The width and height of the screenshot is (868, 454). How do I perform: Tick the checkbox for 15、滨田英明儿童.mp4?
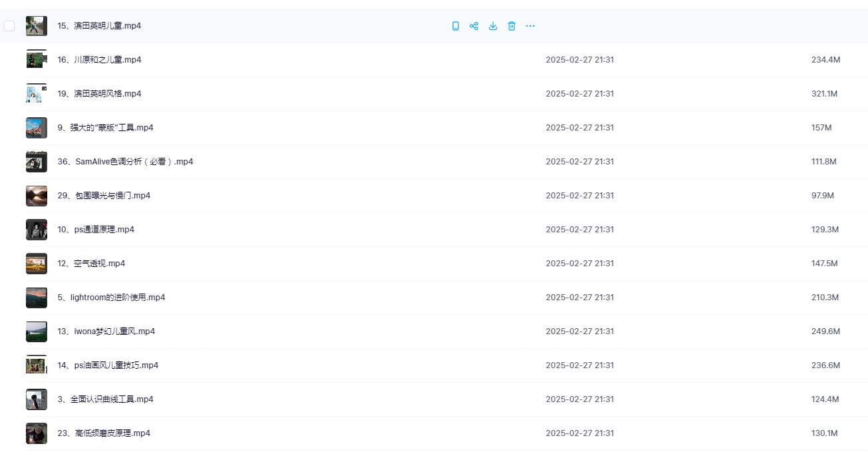pyautogui.click(x=9, y=26)
